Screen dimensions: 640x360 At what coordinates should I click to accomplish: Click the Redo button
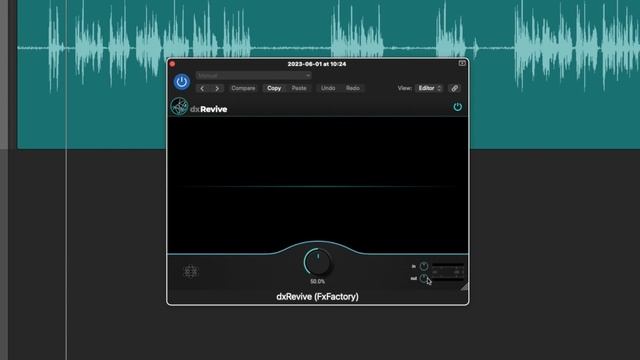[x=353, y=88]
